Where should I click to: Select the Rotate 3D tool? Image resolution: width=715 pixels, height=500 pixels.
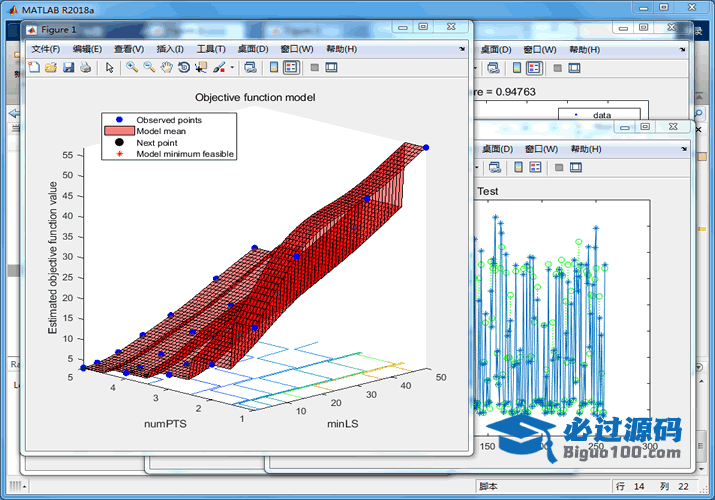[x=184, y=67]
